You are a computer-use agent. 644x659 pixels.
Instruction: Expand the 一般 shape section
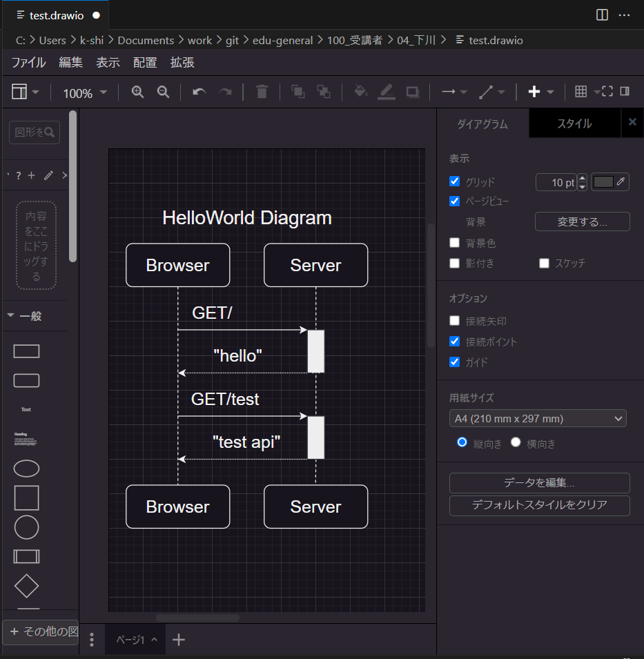point(29,316)
